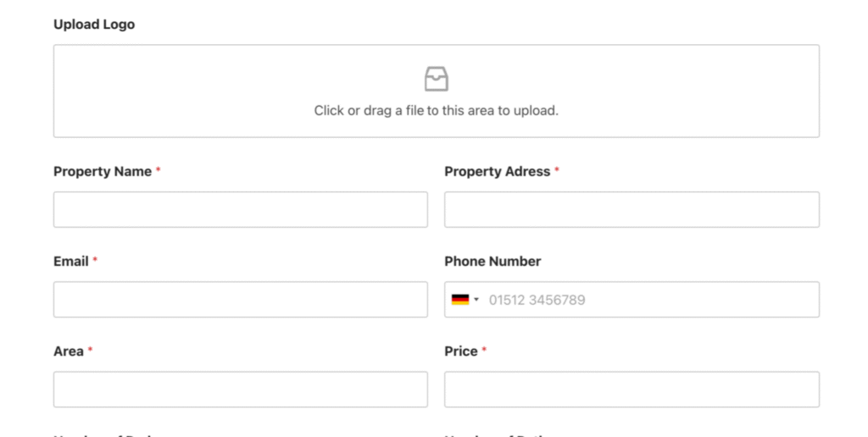Select the Area input field
This screenshot has width=868, height=437.
tap(240, 390)
